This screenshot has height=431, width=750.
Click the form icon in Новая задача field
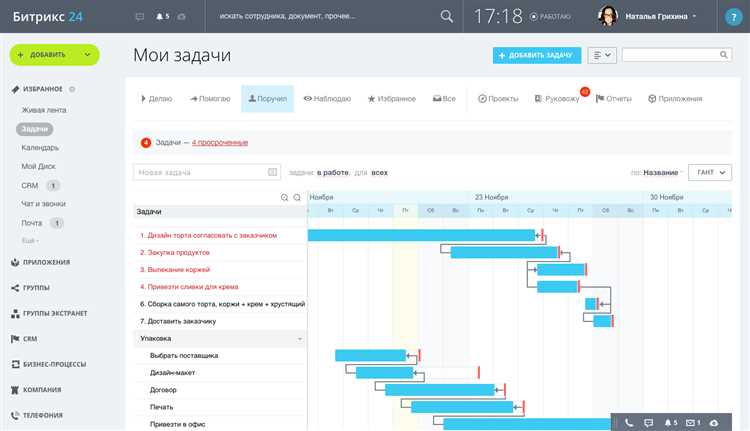(273, 172)
